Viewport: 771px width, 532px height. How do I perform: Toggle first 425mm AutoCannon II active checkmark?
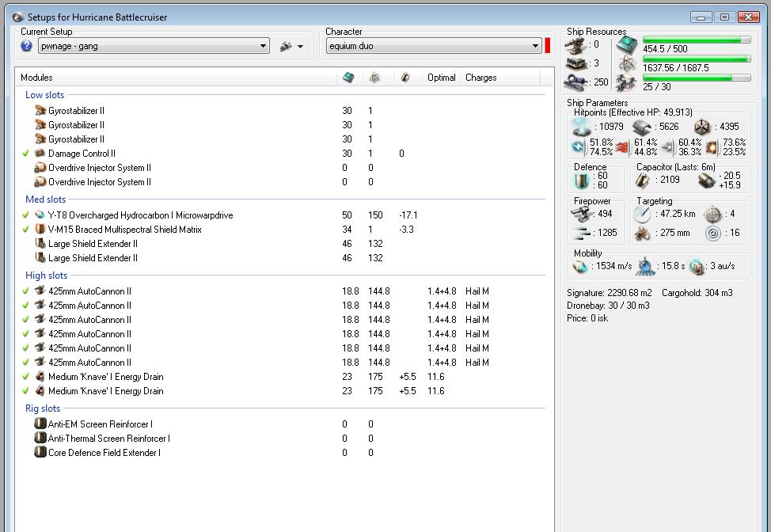(x=26, y=291)
